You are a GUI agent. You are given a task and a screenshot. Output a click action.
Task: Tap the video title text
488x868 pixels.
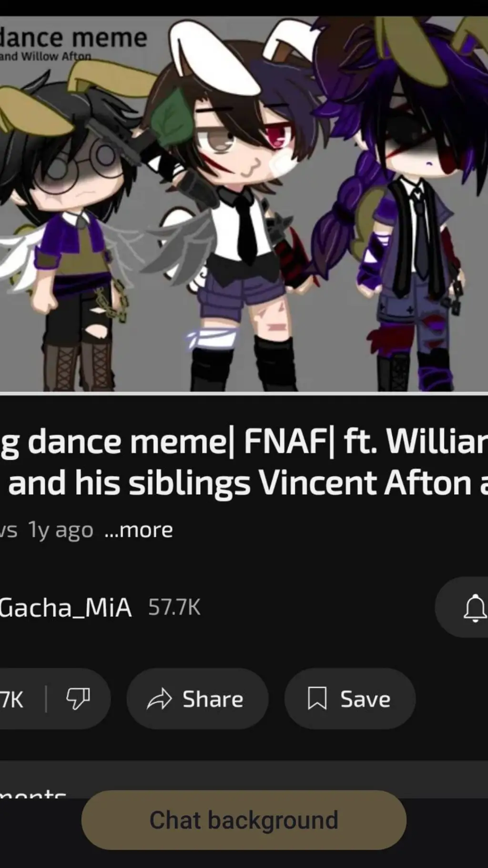[244, 462]
